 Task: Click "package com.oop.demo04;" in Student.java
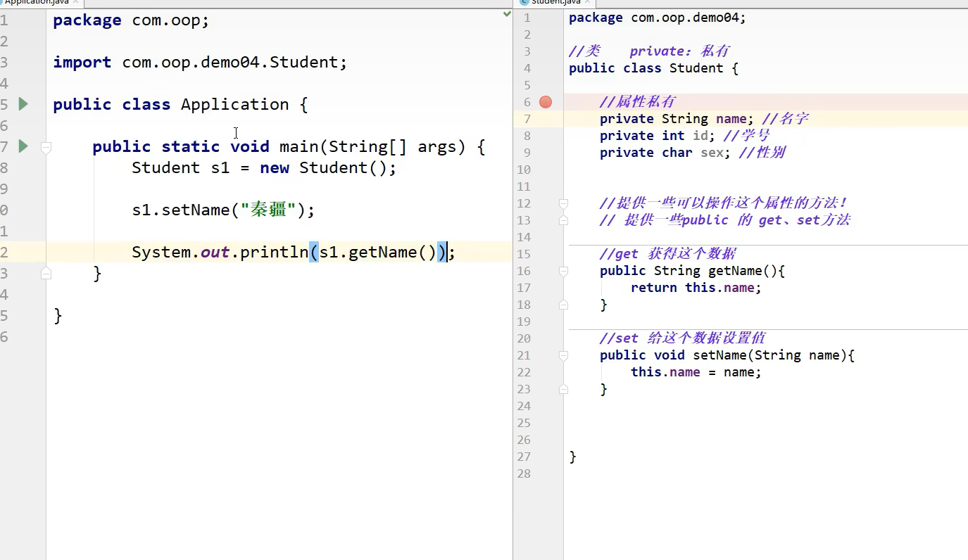click(657, 18)
